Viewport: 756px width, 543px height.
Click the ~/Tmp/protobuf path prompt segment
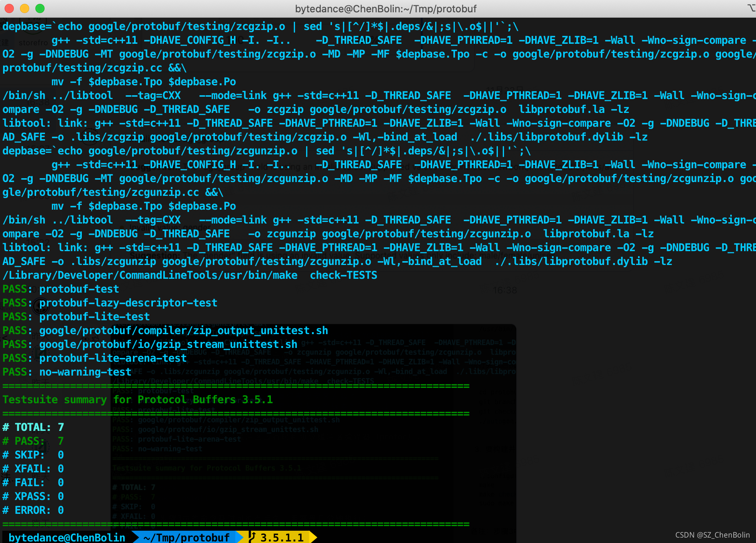click(186, 537)
